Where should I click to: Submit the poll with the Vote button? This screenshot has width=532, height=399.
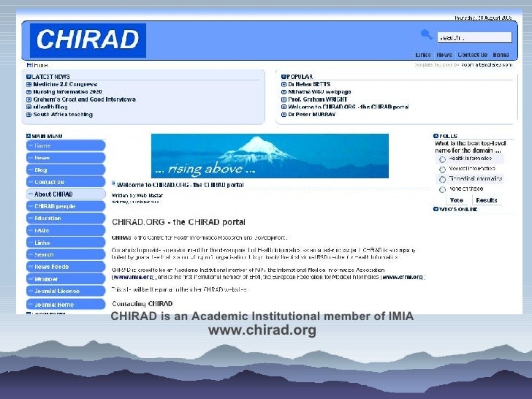tap(456, 200)
